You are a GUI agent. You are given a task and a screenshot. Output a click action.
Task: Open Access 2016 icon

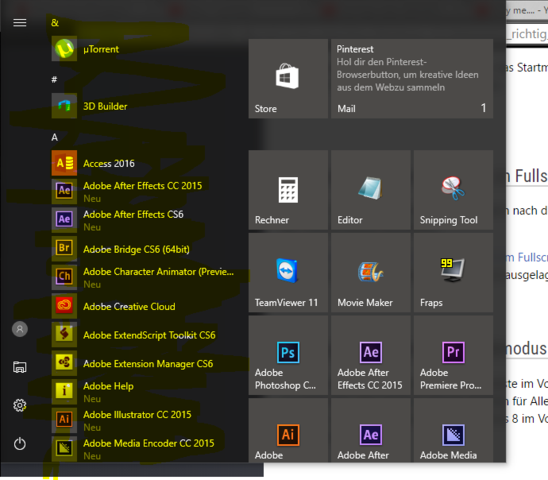(x=64, y=163)
